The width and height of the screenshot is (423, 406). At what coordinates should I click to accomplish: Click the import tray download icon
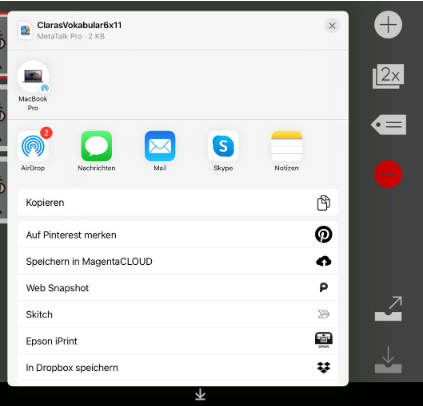tap(388, 360)
